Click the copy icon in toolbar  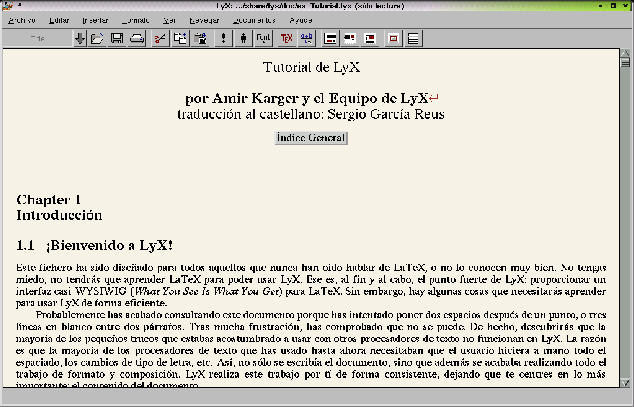click(x=180, y=38)
